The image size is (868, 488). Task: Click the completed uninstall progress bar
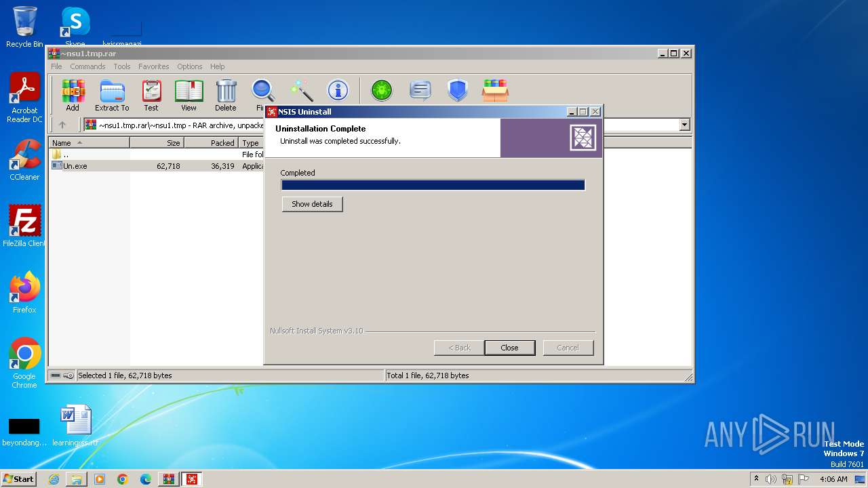(433, 185)
